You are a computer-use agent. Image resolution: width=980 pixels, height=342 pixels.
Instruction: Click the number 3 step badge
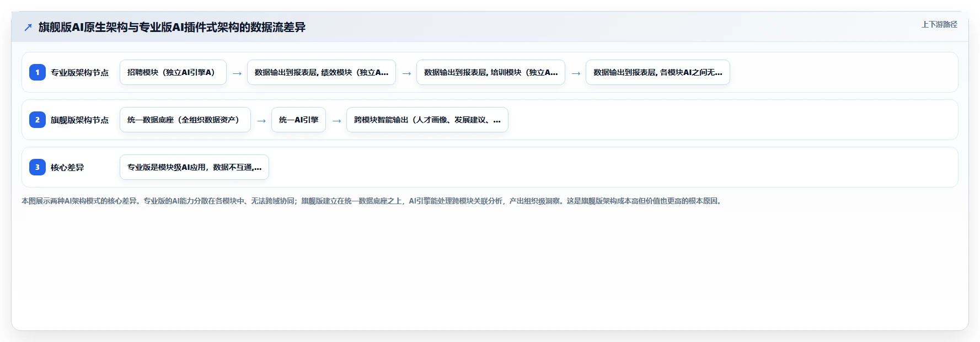[38, 167]
